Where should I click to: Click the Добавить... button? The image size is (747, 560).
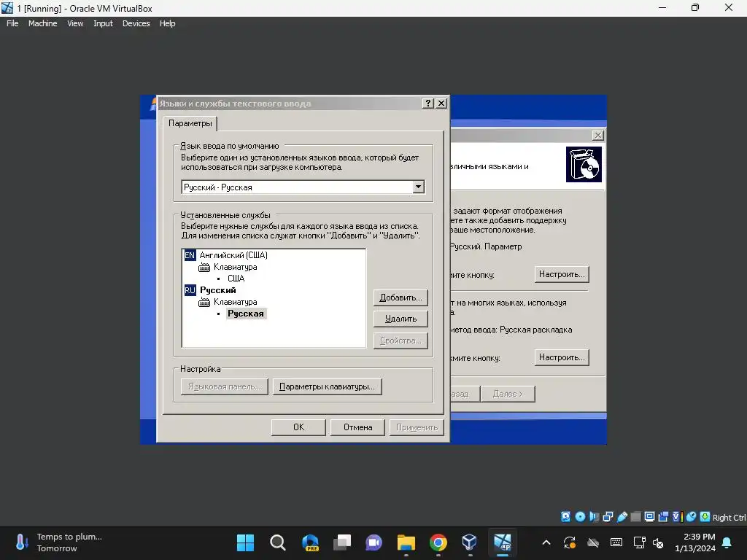pos(400,297)
